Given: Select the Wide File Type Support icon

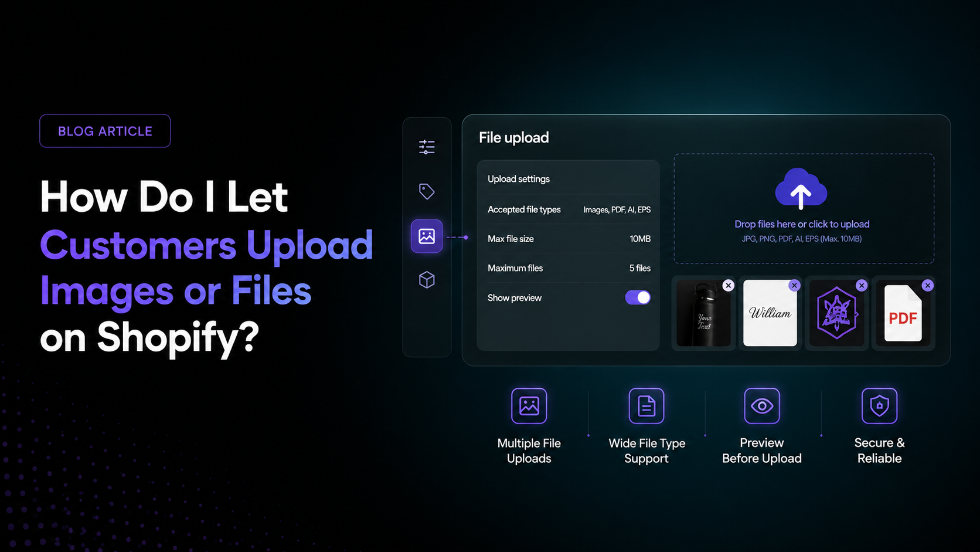Looking at the screenshot, I should coord(646,405).
